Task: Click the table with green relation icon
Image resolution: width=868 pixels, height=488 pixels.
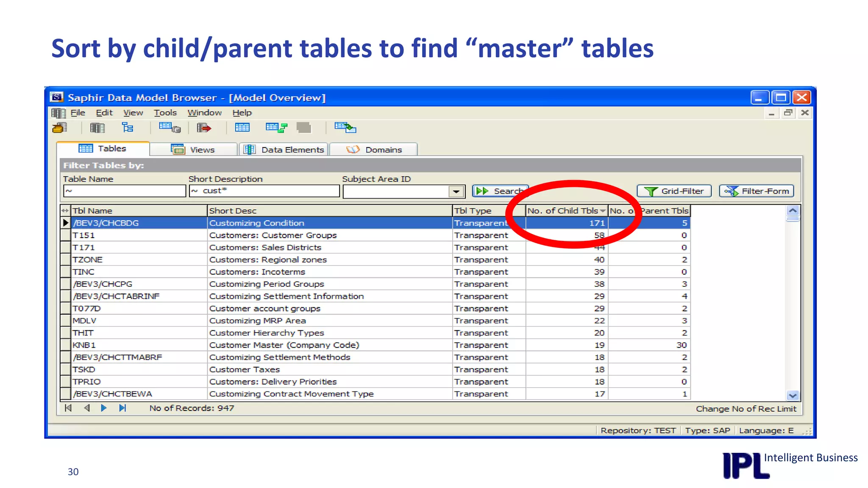Action: [276, 128]
